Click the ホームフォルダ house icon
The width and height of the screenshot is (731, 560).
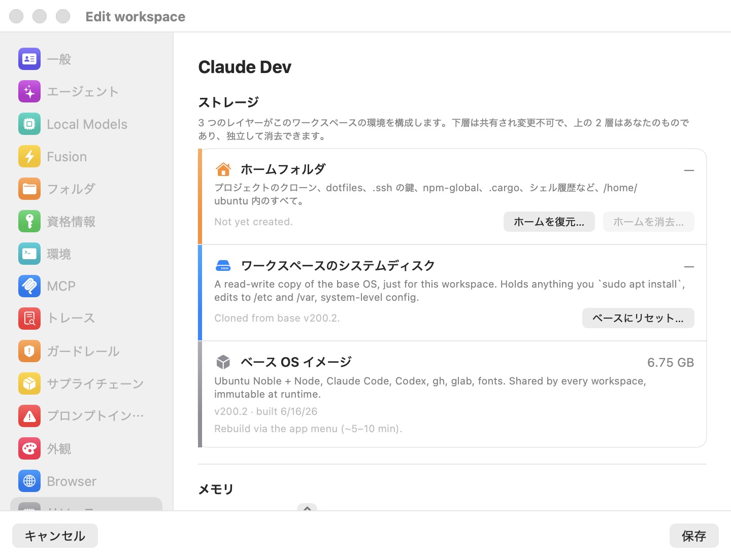(x=223, y=169)
